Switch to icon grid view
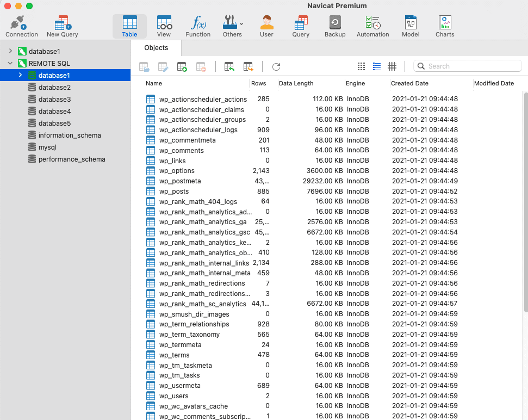 click(362, 66)
